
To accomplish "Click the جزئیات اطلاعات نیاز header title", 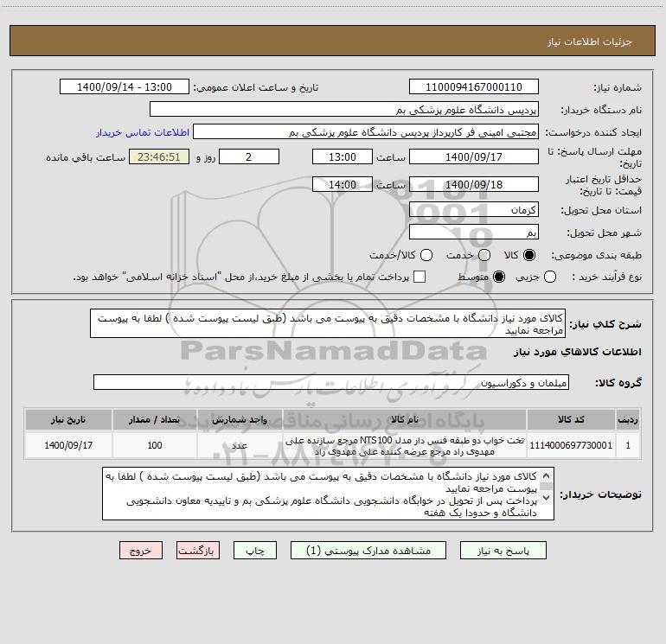I will point(590,41).
